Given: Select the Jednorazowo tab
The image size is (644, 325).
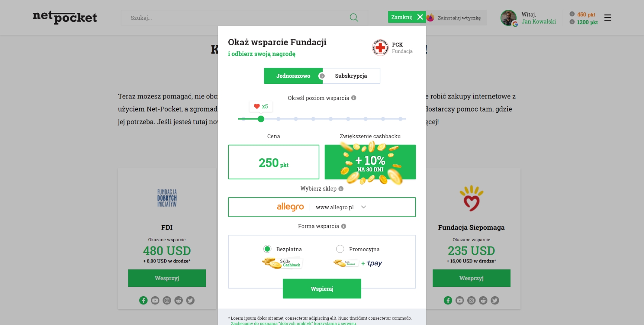Looking at the screenshot, I should pos(293,76).
